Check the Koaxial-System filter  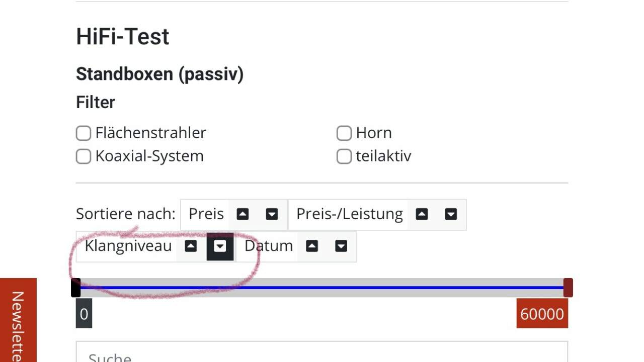[84, 156]
